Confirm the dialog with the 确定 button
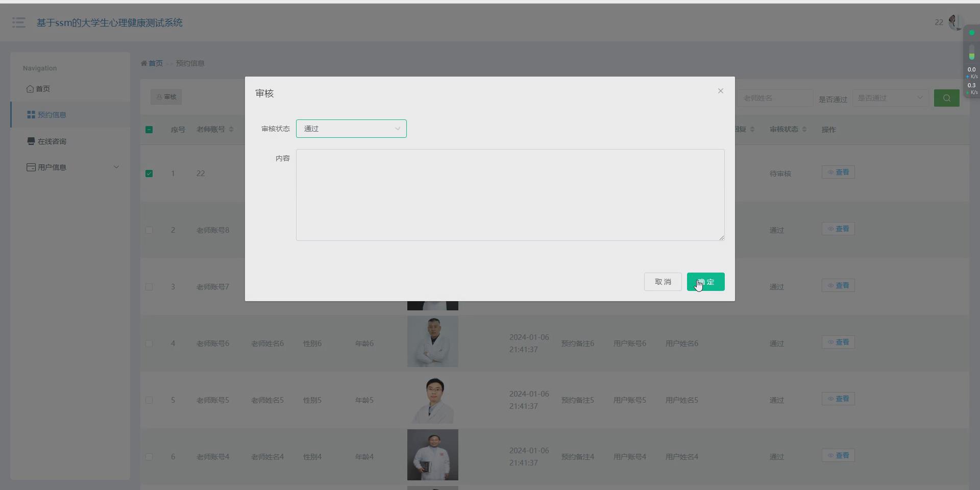This screenshot has height=490, width=980. pyautogui.click(x=705, y=281)
